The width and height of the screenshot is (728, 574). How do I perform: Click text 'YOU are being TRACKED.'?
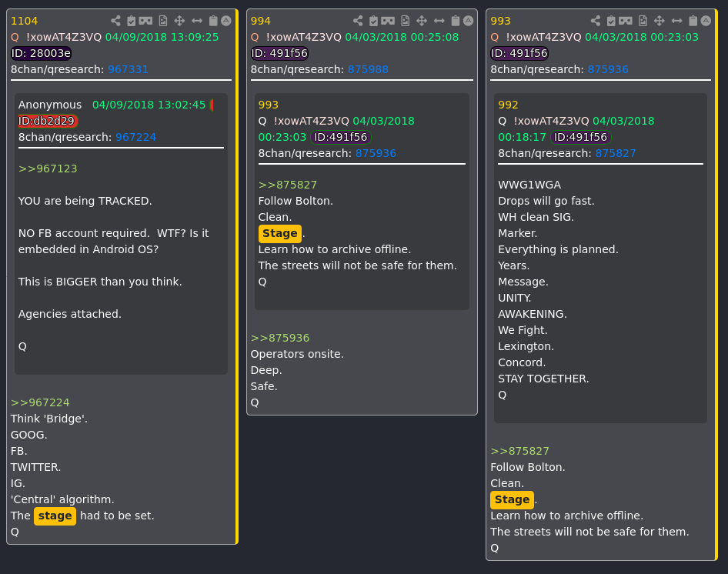[85, 201]
